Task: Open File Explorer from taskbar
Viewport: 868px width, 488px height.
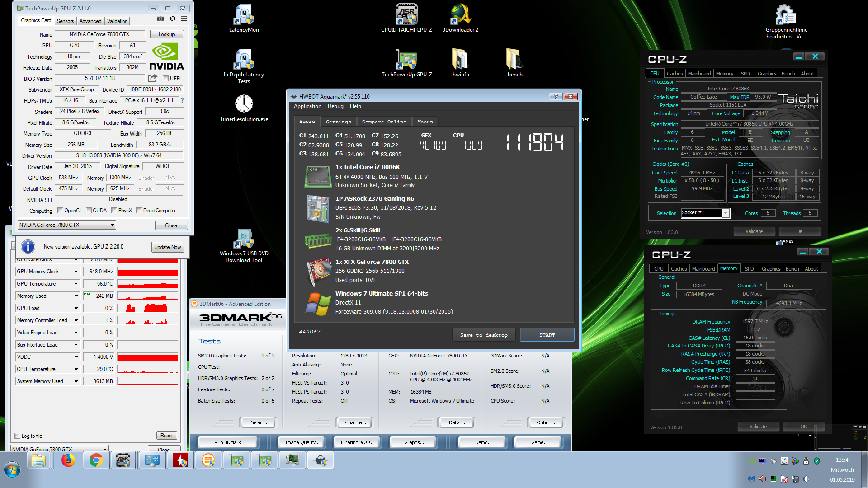Action: coord(38,460)
